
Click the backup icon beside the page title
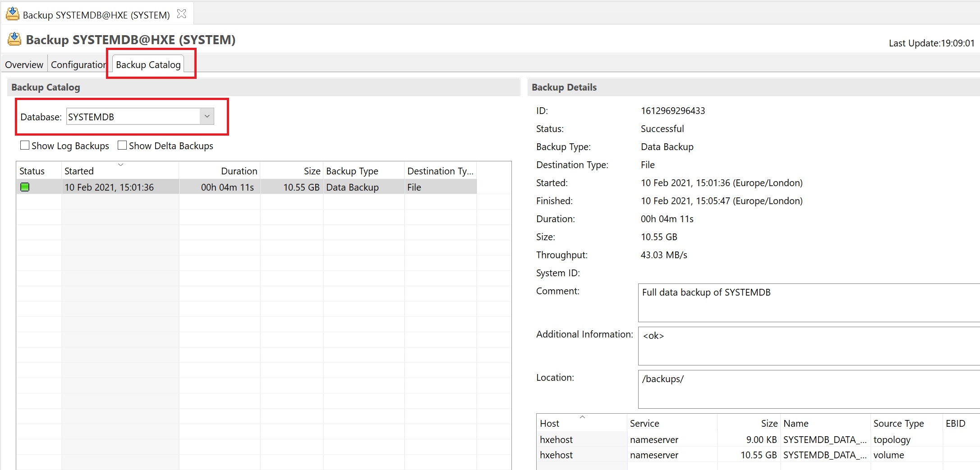[14, 39]
